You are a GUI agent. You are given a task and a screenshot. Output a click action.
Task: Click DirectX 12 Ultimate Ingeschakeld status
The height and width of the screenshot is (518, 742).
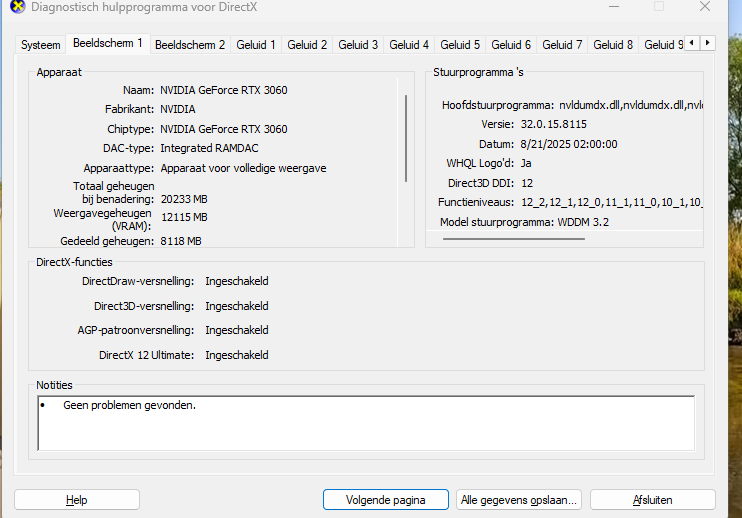pos(237,355)
